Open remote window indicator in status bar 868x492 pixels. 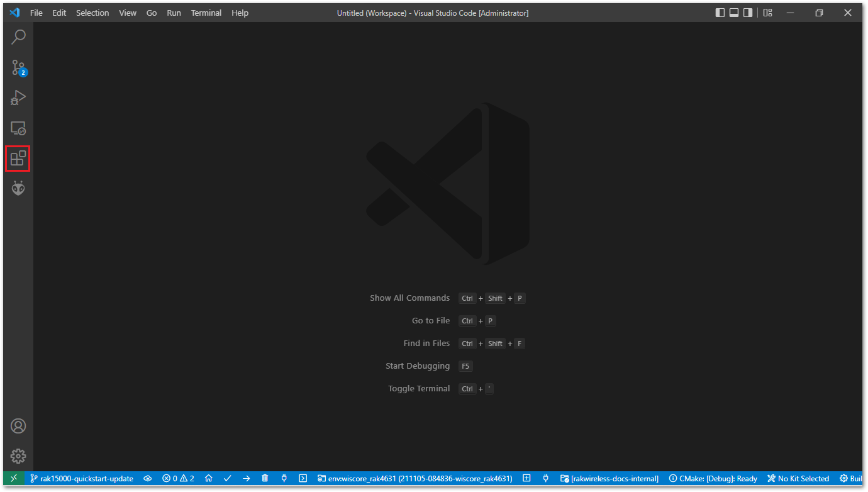[14, 478]
